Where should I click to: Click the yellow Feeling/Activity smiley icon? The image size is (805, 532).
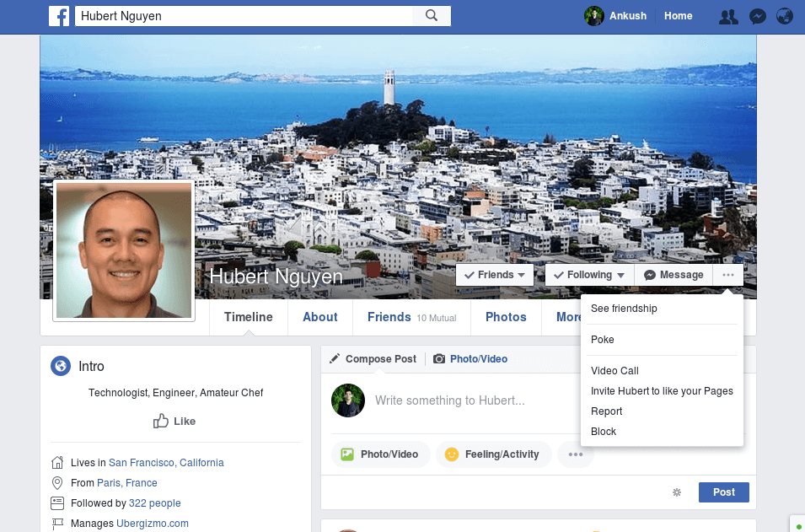tap(452, 454)
